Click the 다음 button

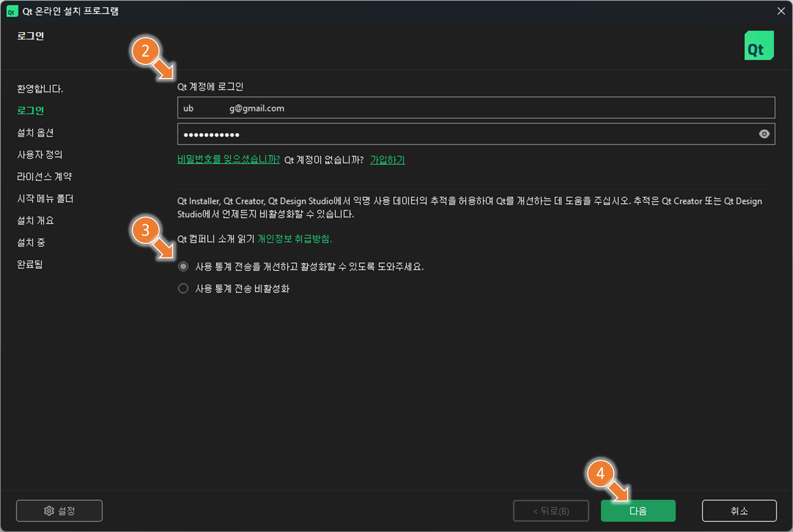[x=638, y=511]
